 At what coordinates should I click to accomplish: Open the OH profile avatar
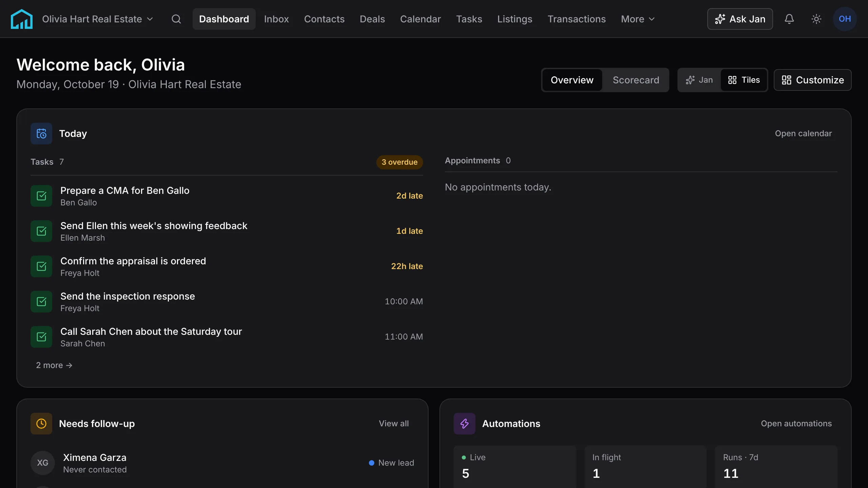[845, 19]
